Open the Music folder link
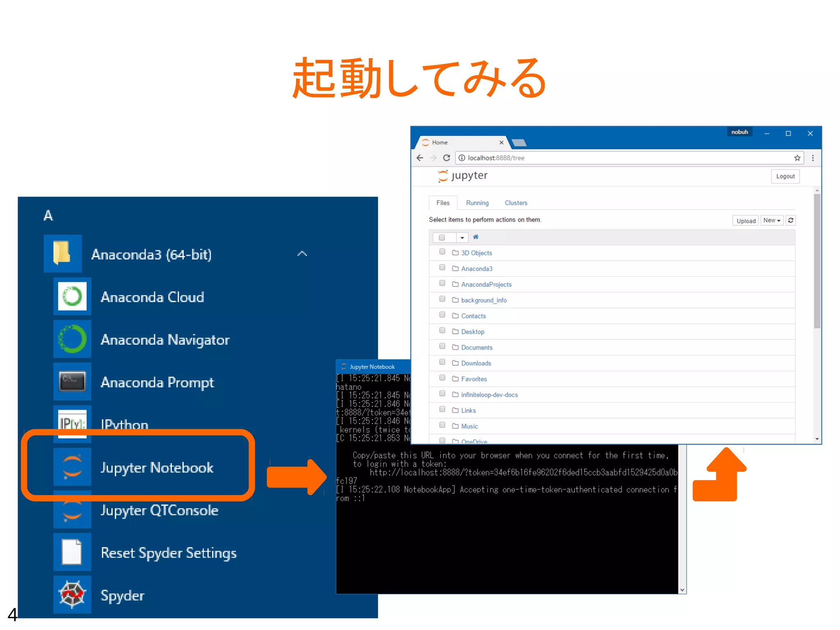This screenshot has width=840, height=630. [x=470, y=426]
